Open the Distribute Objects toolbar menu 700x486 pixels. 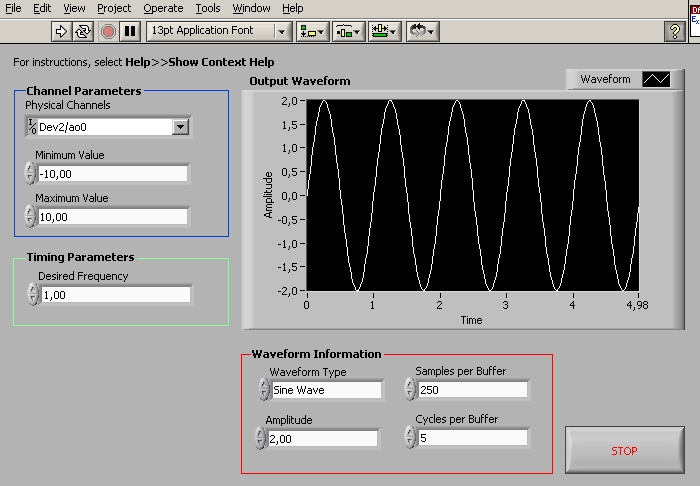click(348, 31)
